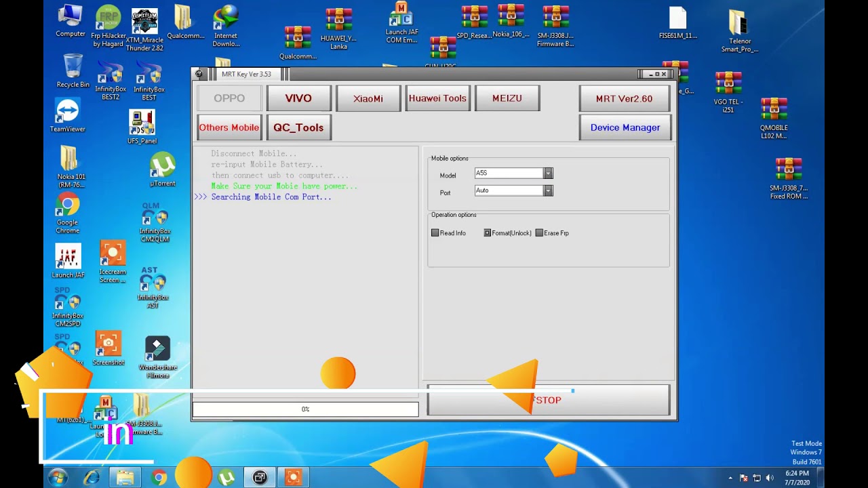Image resolution: width=868 pixels, height=488 pixels.
Task: Click the MRT Key taskbar icon
Action: point(260,478)
